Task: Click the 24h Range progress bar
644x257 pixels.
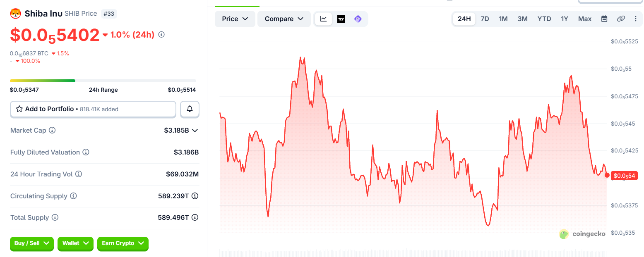Action: point(103,81)
